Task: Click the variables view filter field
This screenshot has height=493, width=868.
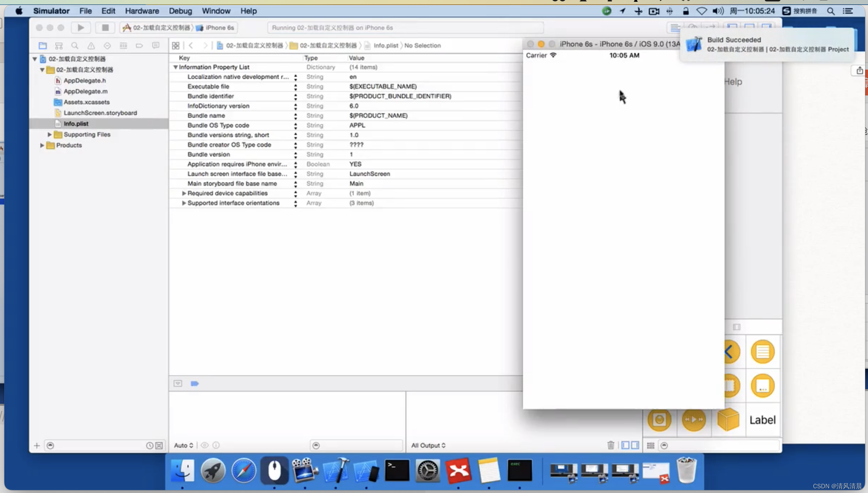Action: tap(356, 445)
